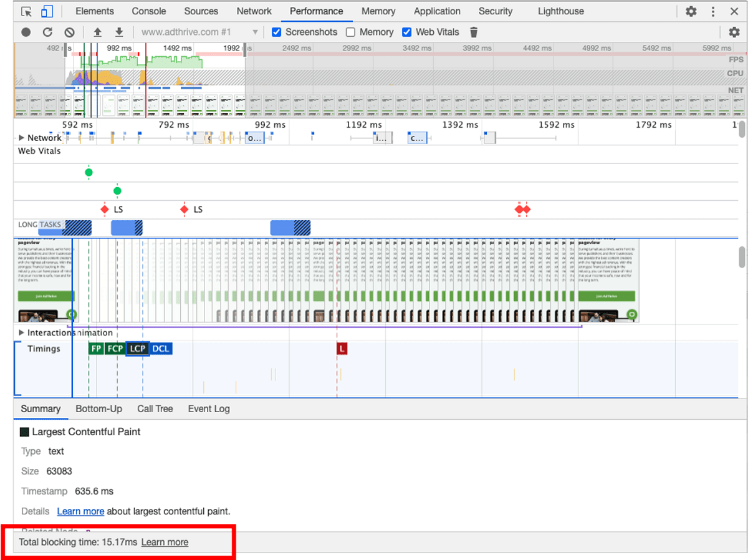
Task: Click the Timestamp value 635.6 ms
Action: (x=94, y=491)
